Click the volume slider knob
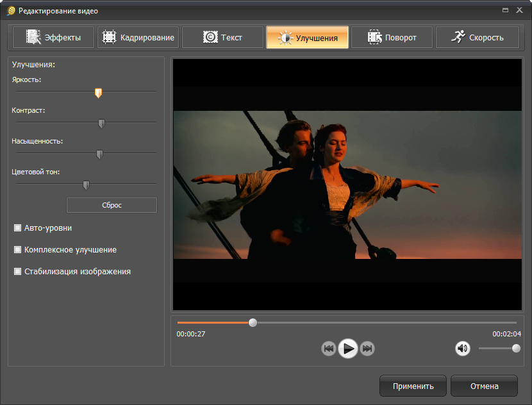The width and height of the screenshot is (532, 405). pyautogui.click(x=516, y=349)
